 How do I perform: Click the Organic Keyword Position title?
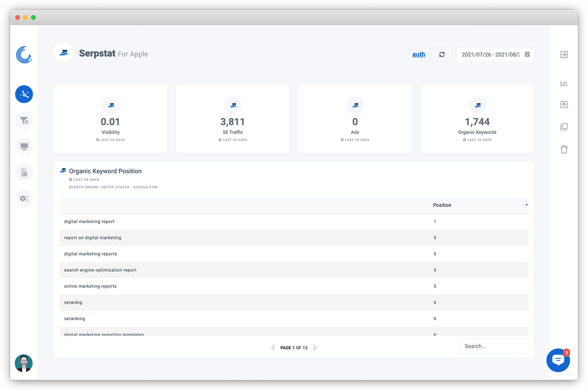[106, 171]
